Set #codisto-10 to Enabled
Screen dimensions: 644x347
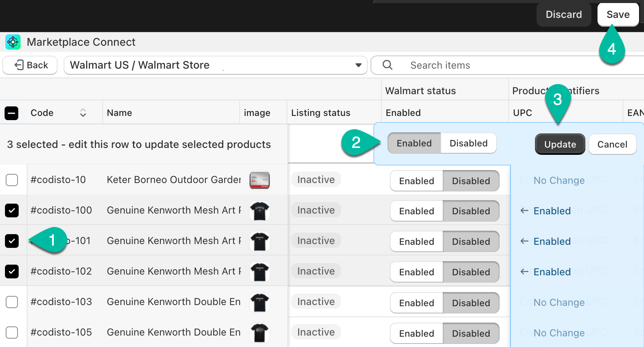[x=417, y=181]
